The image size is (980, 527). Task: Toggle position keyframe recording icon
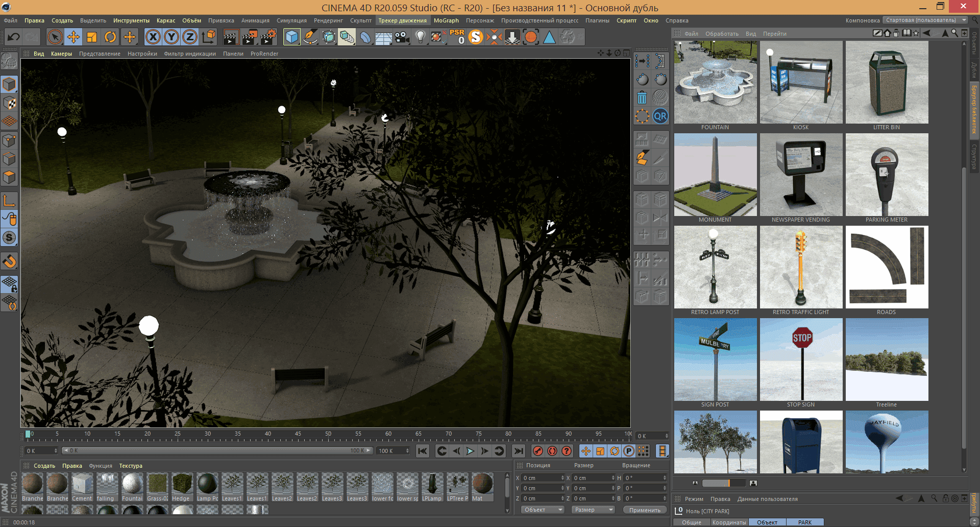click(586, 451)
